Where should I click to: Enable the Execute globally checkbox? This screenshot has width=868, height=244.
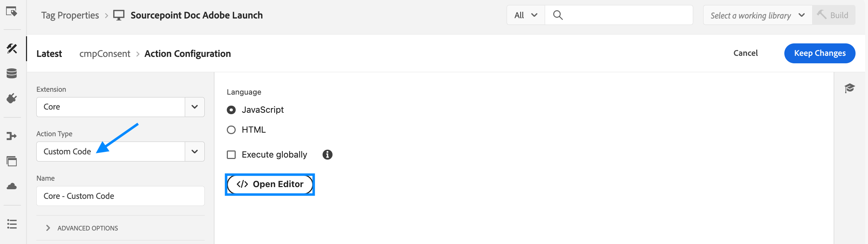click(231, 155)
